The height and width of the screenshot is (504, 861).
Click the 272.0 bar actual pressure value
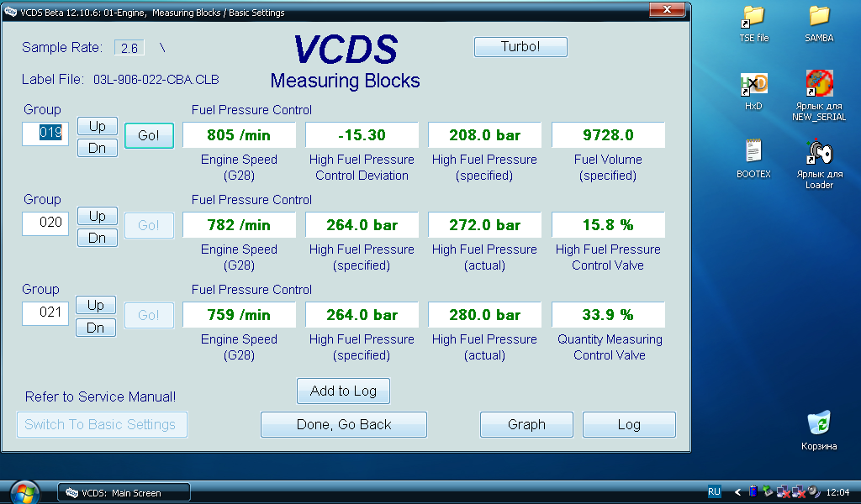click(484, 225)
